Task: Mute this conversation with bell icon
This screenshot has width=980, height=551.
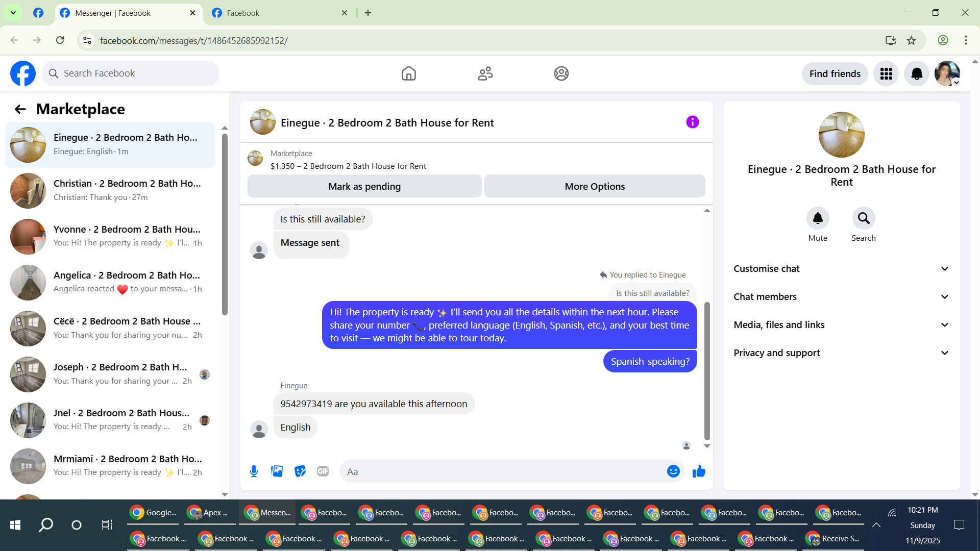Action: click(x=818, y=218)
